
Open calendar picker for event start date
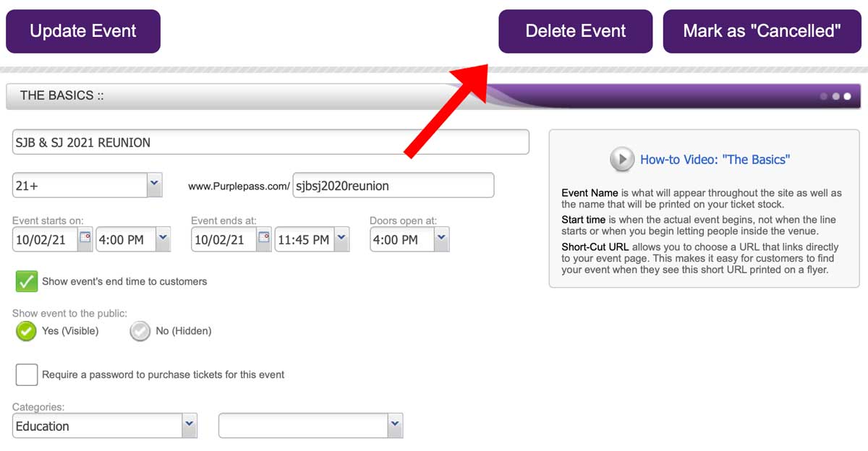pyautogui.click(x=85, y=238)
